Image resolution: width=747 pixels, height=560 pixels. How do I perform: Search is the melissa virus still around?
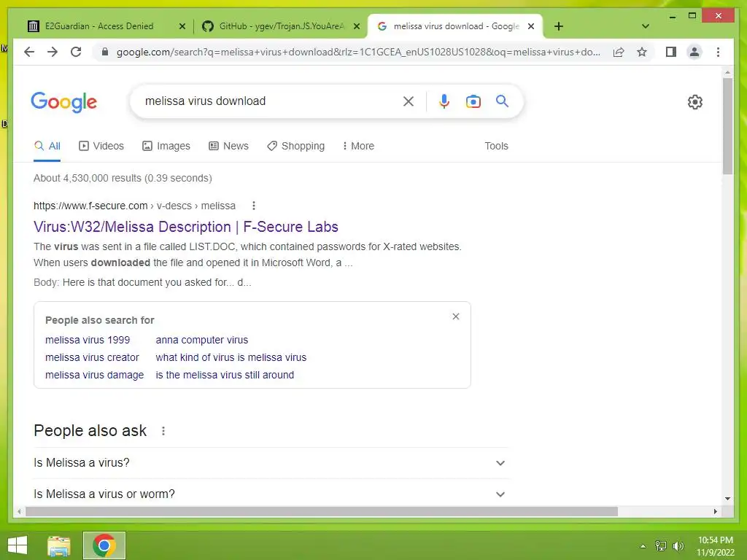[x=225, y=376]
